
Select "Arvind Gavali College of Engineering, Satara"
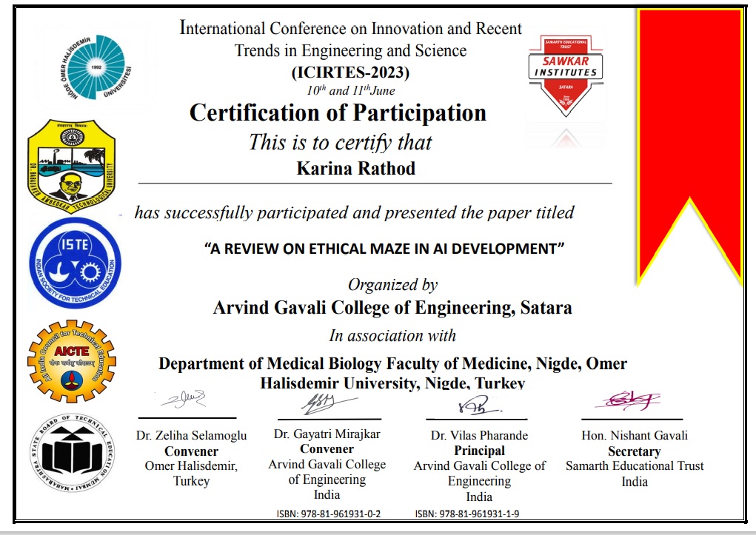coord(392,308)
